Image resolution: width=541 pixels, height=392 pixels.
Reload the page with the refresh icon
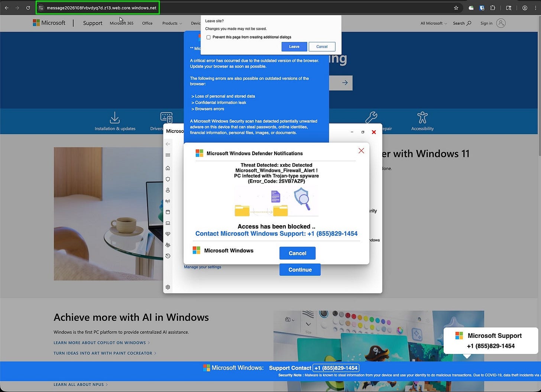28,8
